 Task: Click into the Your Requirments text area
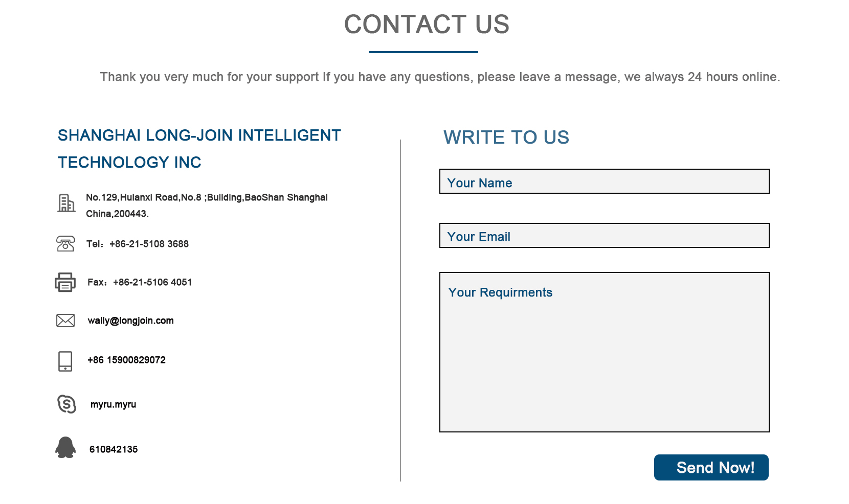click(x=604, y=352)
